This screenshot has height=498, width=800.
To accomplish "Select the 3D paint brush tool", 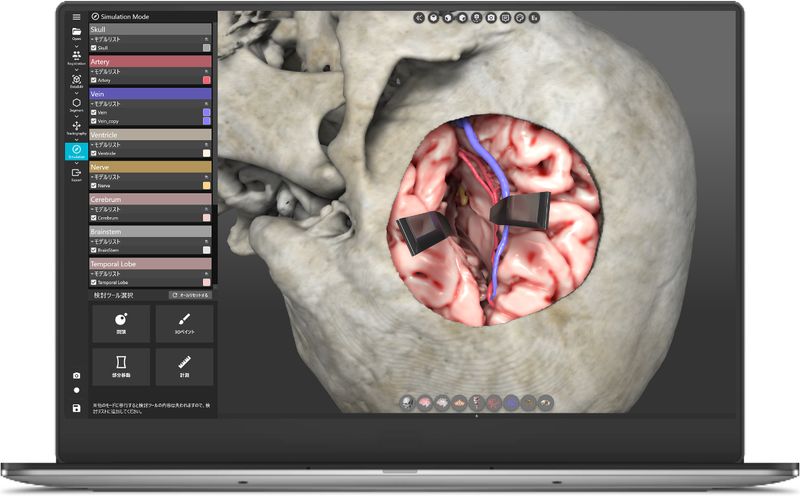I will [x=184, y=323].
